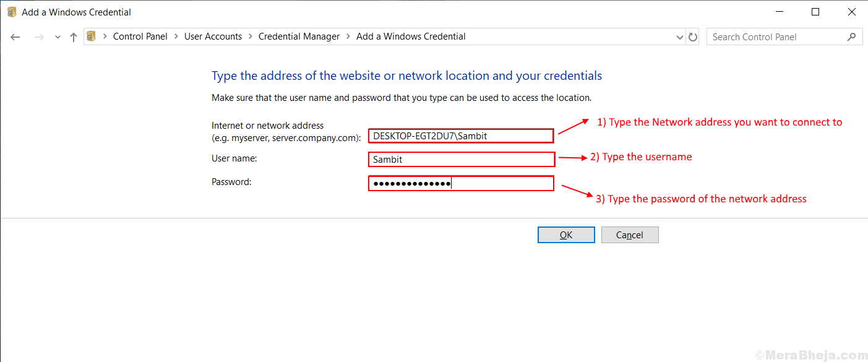Click the search magnifier icon
Screen dimensions: 868x362
coord(853,37)
